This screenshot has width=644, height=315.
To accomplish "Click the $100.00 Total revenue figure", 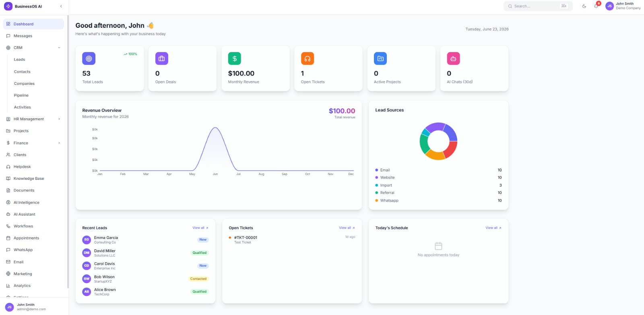I will pos(342,111).
